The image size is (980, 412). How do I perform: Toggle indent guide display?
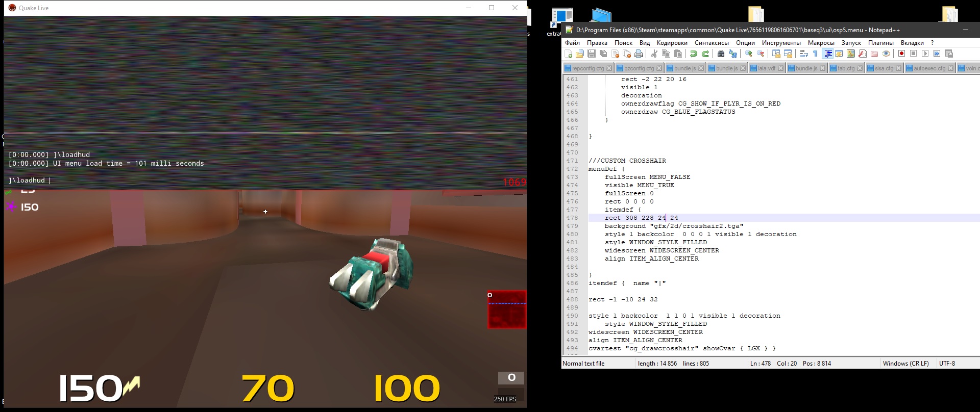click(827, 54)
